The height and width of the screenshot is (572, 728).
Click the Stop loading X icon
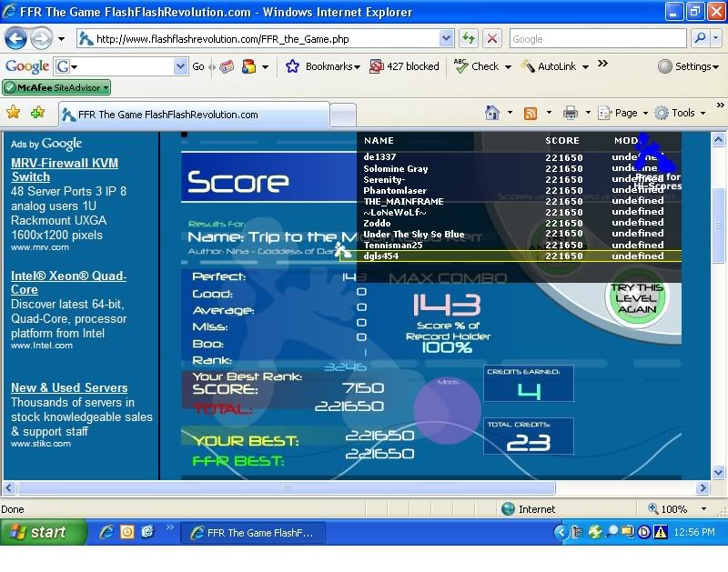point(491,39)
